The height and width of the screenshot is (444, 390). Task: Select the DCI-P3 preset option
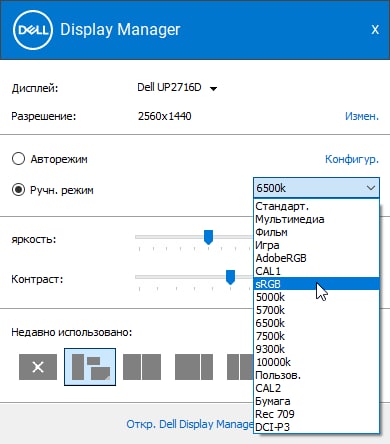[x=316, y=427]
